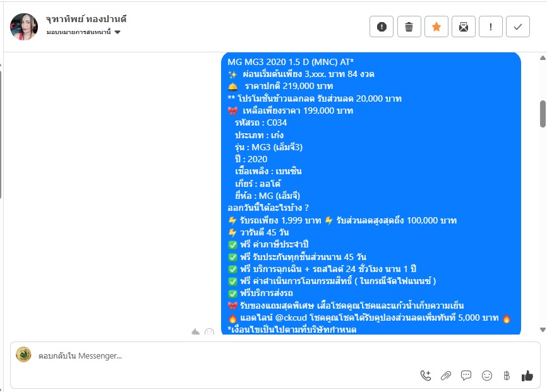Click the spam report exclamation circle icon

(382, 27)
